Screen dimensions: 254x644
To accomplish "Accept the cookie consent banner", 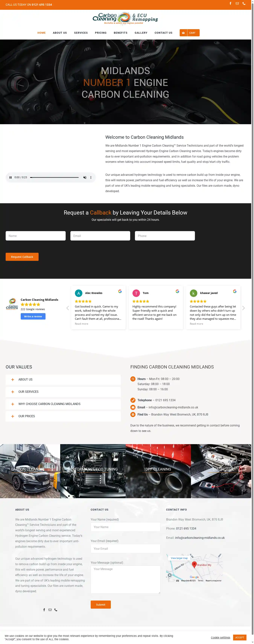I will coord(239,637).
